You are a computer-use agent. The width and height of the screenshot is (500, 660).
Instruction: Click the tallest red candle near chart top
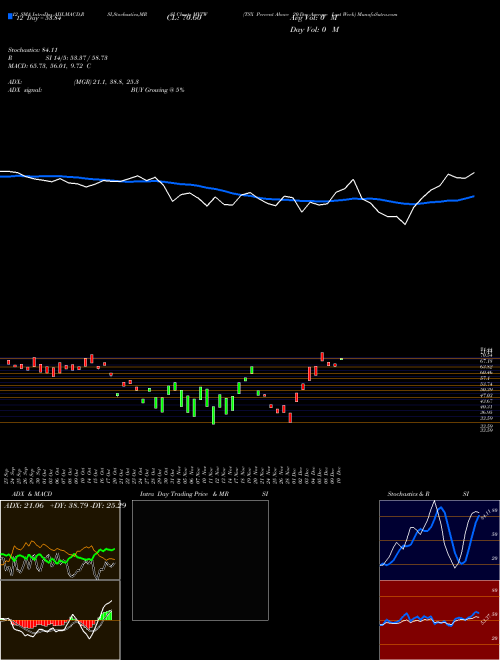click(x=322, y=357)
